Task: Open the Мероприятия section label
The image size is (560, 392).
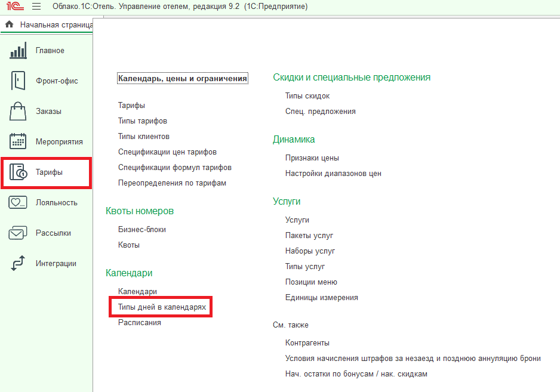Action: (59, 142)
